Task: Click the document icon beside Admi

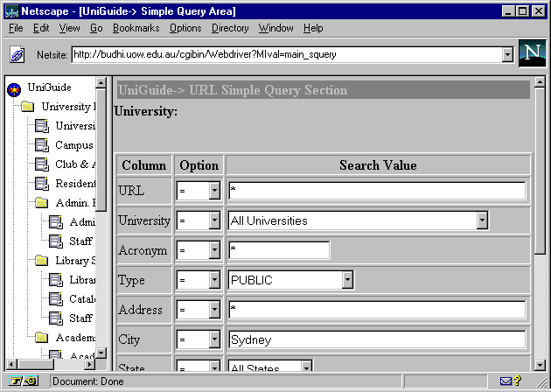Action: (x=55, y=222)
